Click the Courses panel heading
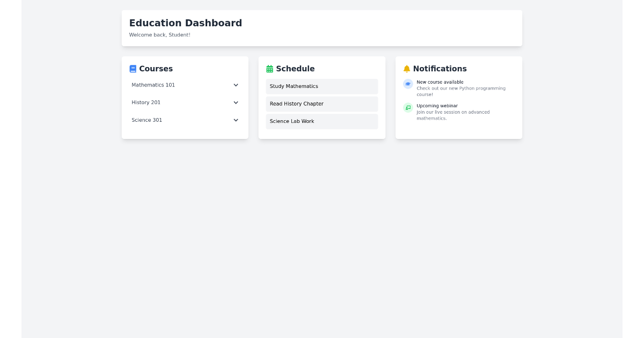 156,69
